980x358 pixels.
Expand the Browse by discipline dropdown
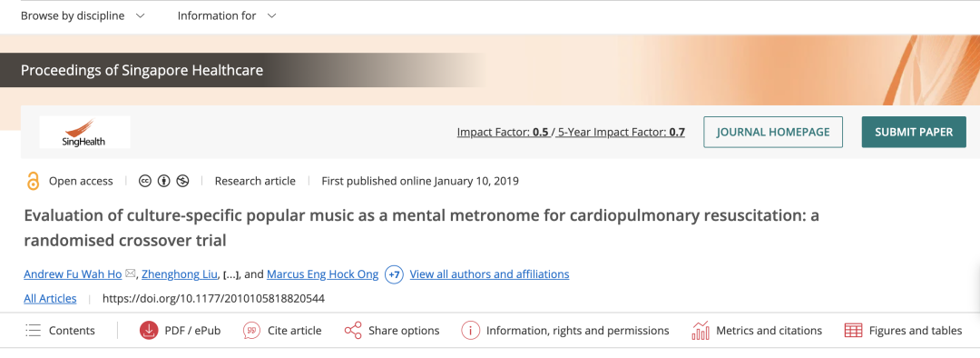pos(83,15)
